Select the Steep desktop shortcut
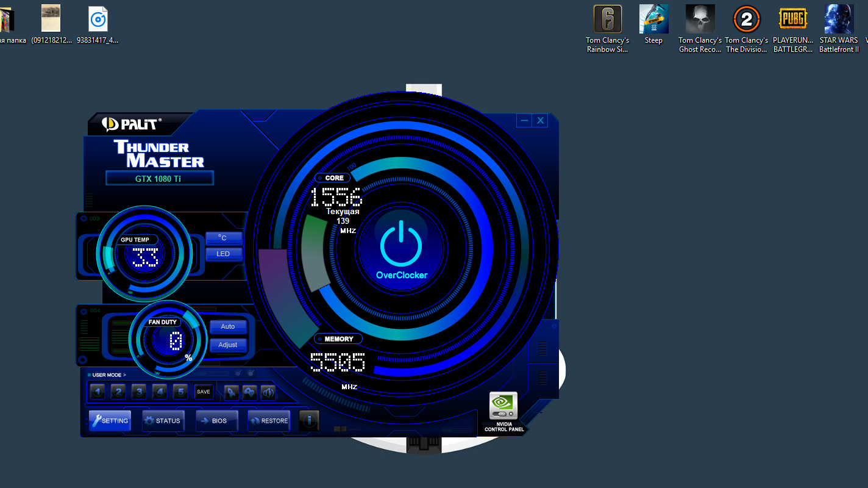 (653, 24)
